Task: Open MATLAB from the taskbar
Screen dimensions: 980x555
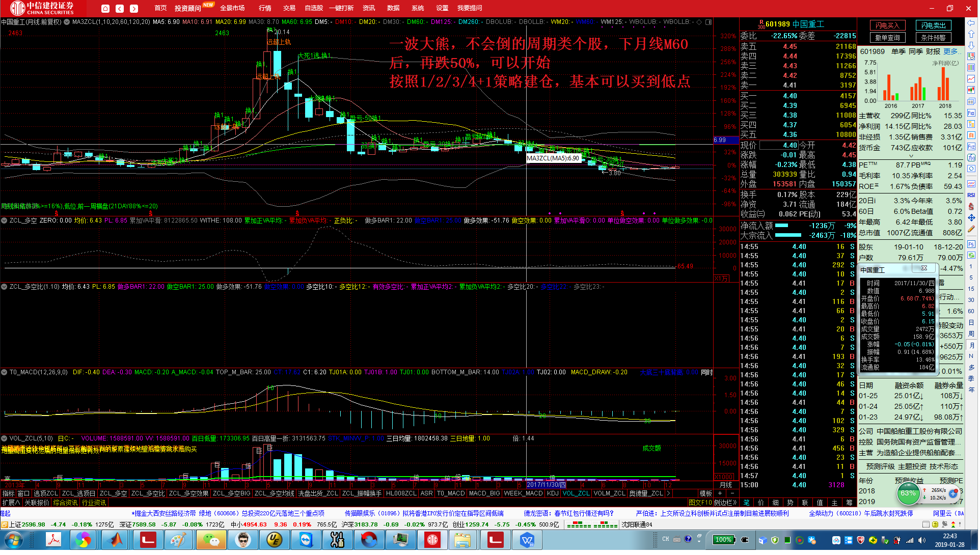Action: point(117,541)
